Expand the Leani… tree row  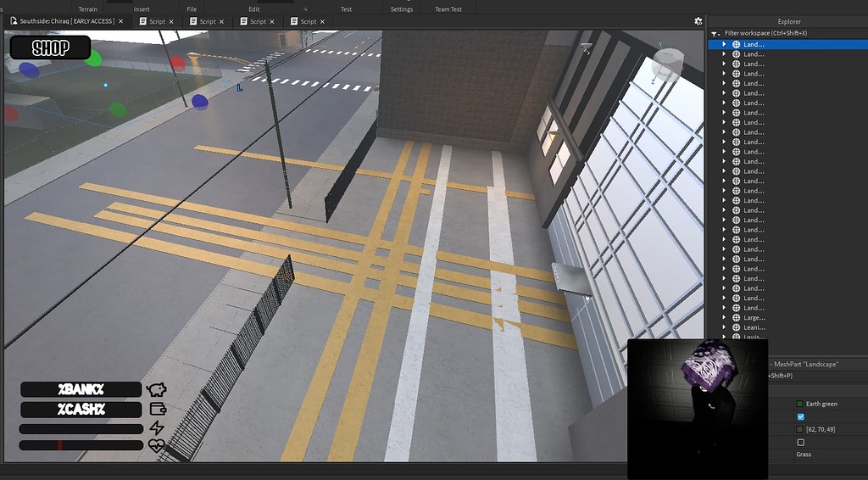point(724,327)
